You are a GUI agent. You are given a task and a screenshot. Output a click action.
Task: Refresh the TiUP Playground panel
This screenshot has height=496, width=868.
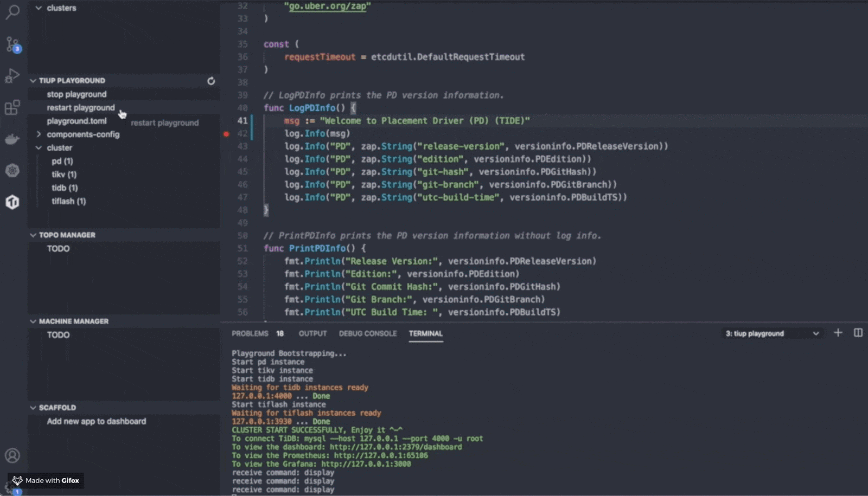211,81
